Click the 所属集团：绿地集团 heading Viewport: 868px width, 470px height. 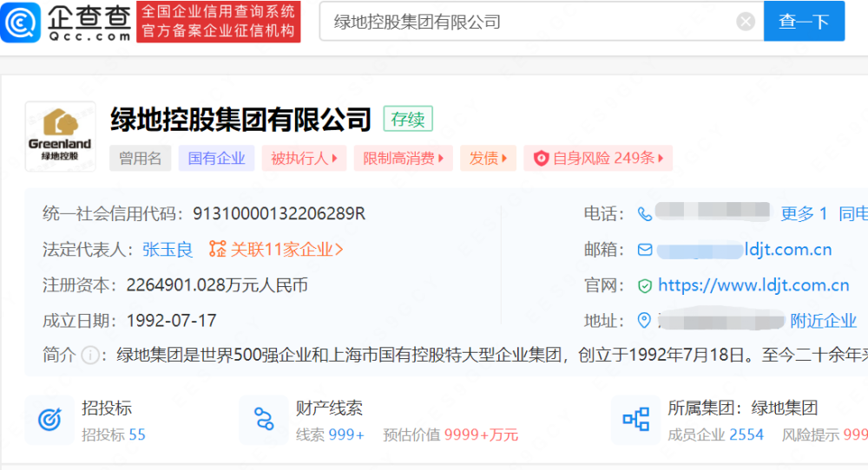[743, 408]
